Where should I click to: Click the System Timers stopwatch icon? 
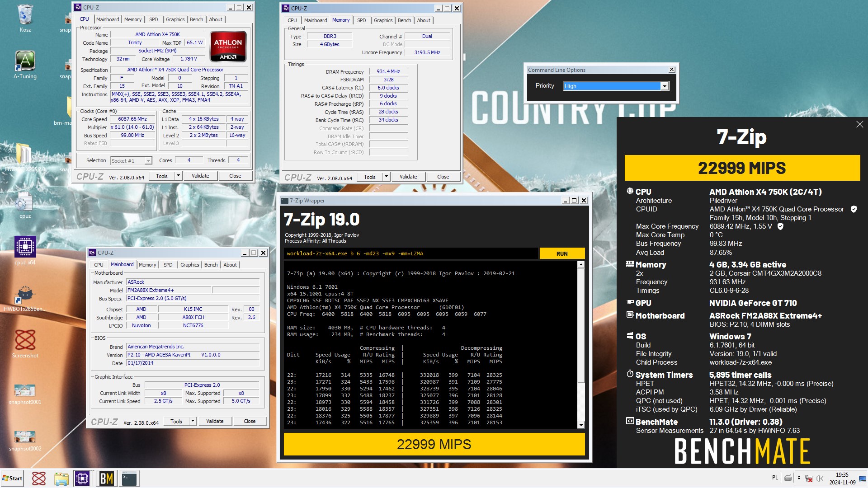(630, 374)
